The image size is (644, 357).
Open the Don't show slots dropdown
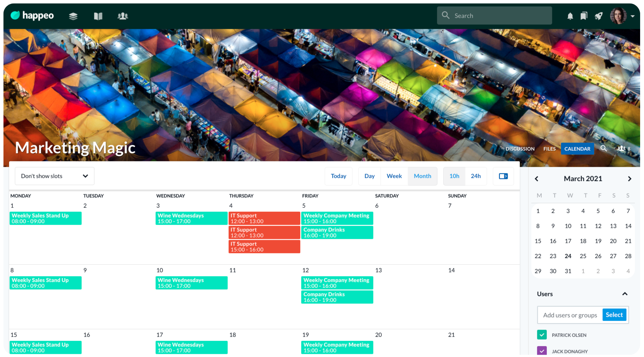point(55,176)
